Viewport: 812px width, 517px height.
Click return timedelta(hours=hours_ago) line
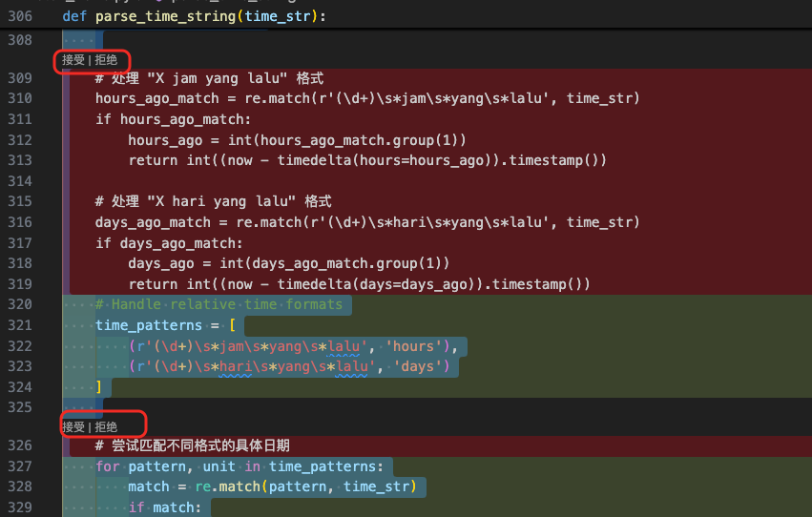(x=367, y=160)
